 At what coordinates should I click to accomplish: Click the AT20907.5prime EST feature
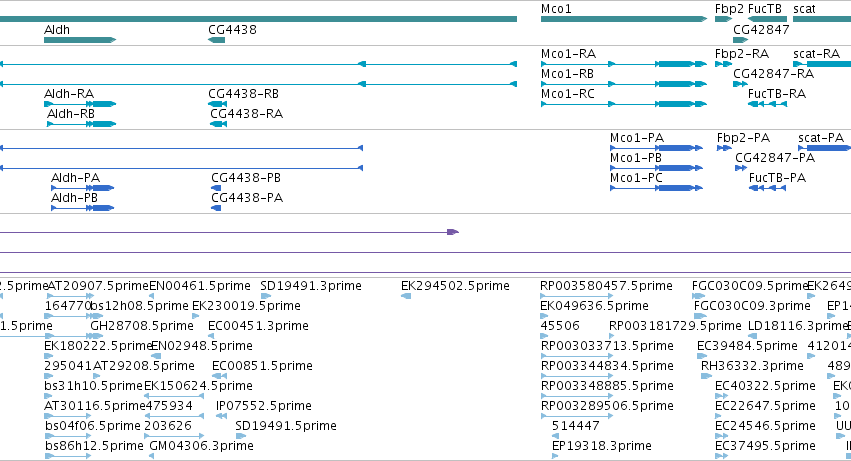click(x=71, y=296)
